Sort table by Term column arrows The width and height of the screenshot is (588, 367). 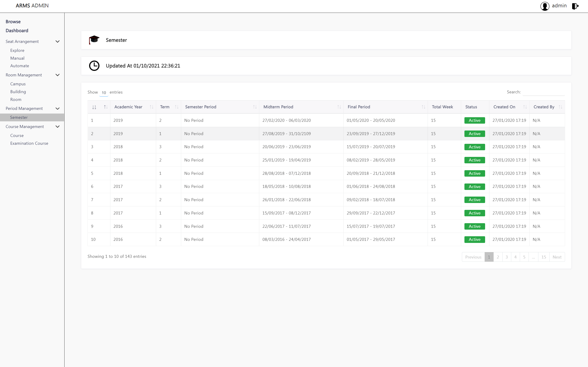click(x=177, y=107)
